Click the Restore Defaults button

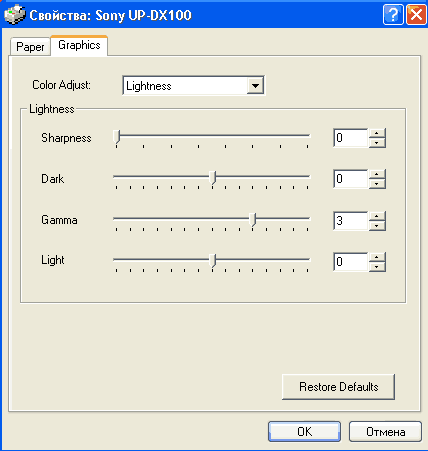pos(338,387)
